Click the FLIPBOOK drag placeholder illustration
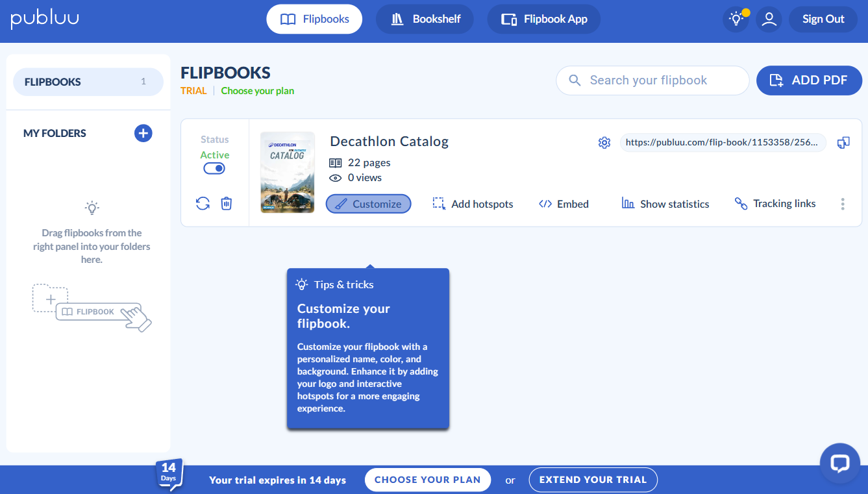The width and height of the screenshot is (868, 494). [x=92, y=308]
